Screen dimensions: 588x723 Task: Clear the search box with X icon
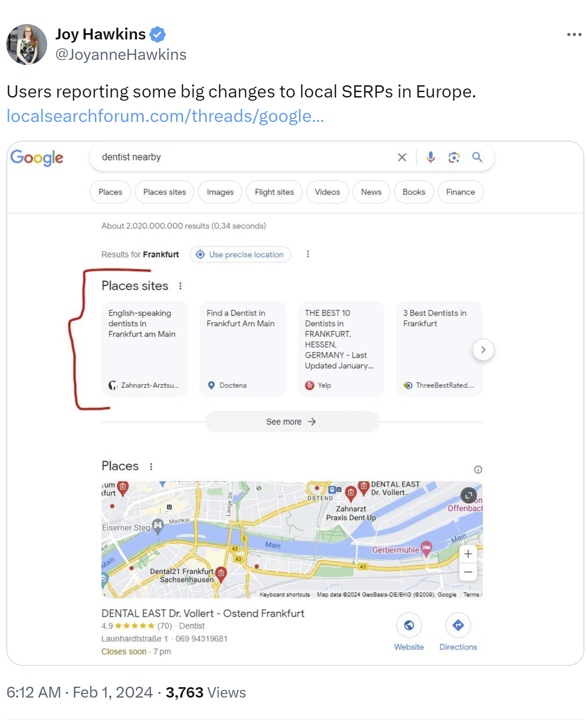(402, 157)
